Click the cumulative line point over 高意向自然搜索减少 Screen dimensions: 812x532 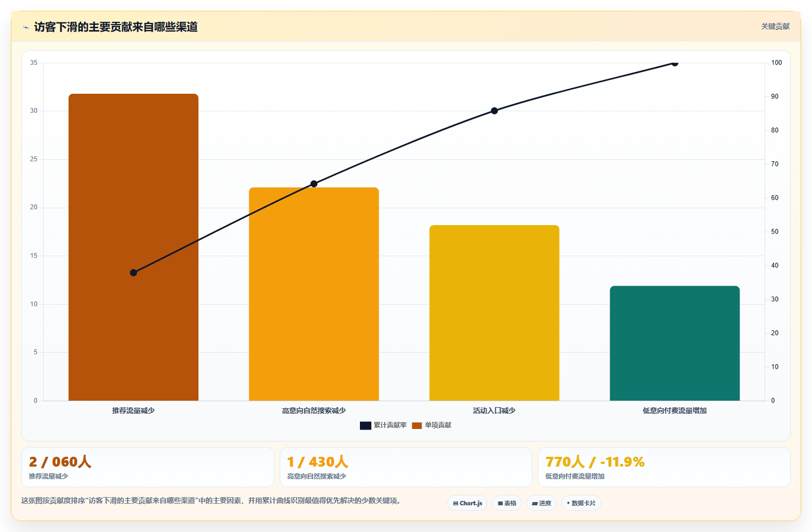coord(314,184)
